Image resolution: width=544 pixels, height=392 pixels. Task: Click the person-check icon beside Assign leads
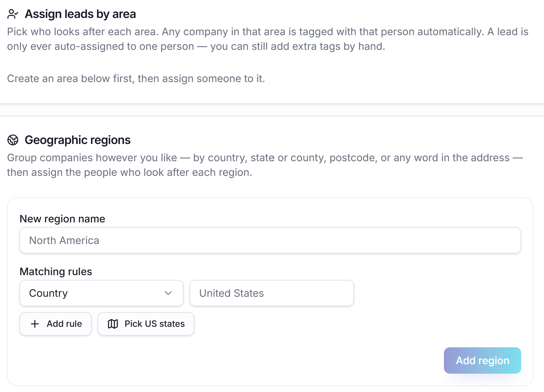(13, 14)
